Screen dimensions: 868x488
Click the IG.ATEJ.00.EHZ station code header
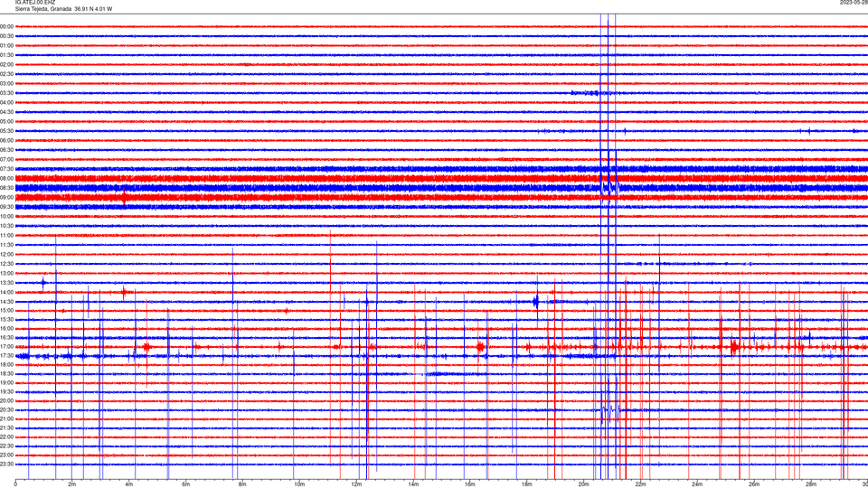(35, 3)
